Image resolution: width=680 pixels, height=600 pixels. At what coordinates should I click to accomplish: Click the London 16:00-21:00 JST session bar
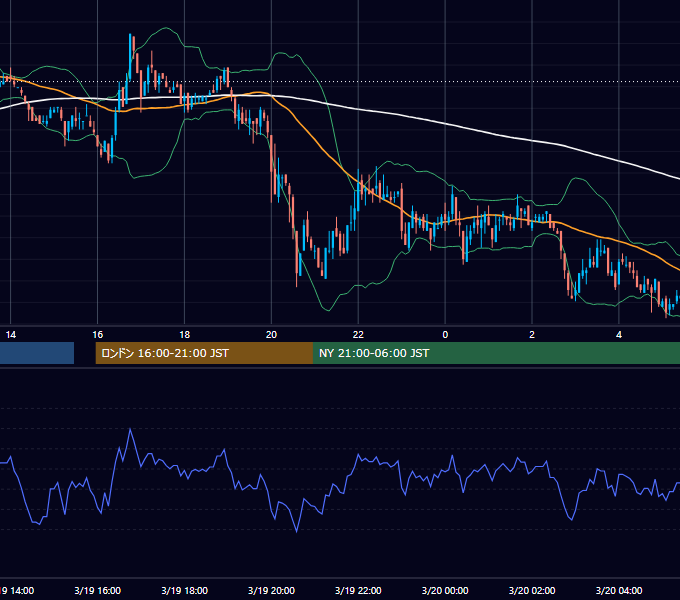(x=204, y=353)
